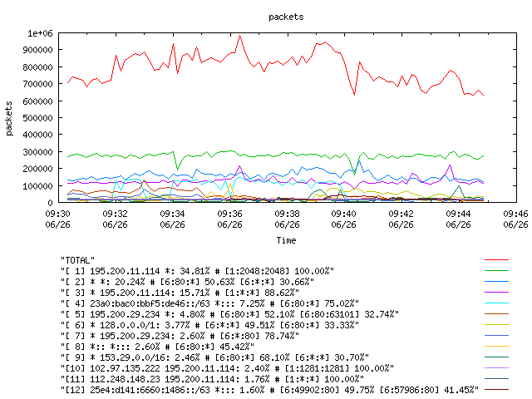This screenshot has height=399, width=532.
Task: Click the "400000" y-axis tick label
Action: (37, 135)
